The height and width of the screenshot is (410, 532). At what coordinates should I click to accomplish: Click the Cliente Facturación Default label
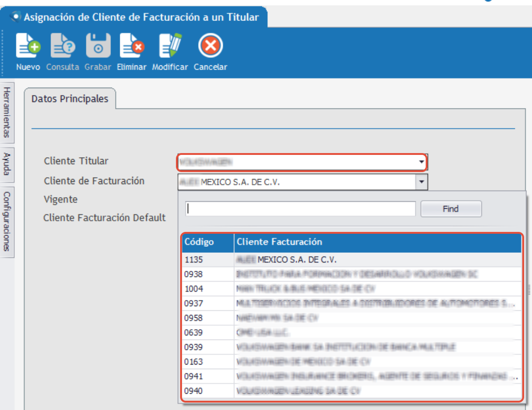click(x=104, y=218)
